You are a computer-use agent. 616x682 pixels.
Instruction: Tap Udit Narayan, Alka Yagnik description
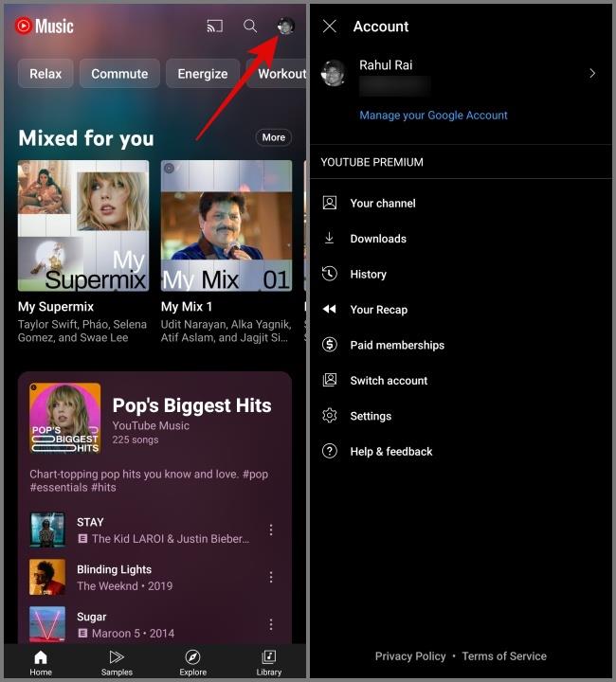tap(226, 331)
